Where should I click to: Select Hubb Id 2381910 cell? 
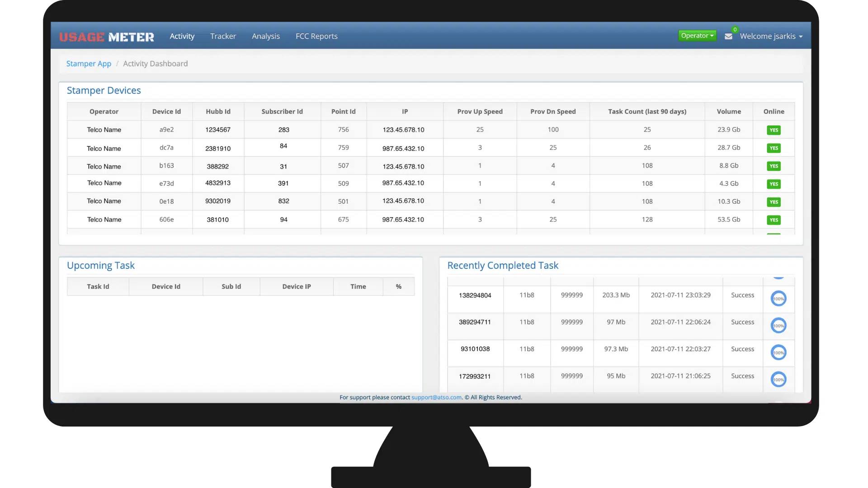coord(218,148)
